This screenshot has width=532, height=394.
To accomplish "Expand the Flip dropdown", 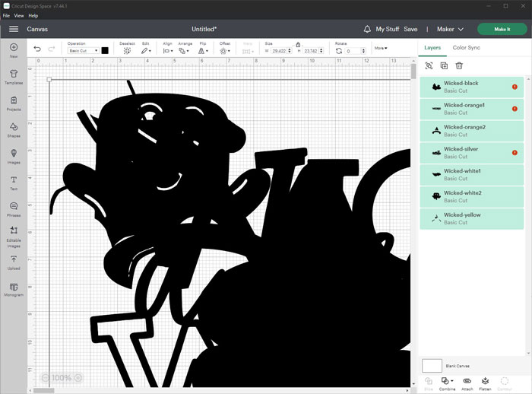I will (203, 51).
